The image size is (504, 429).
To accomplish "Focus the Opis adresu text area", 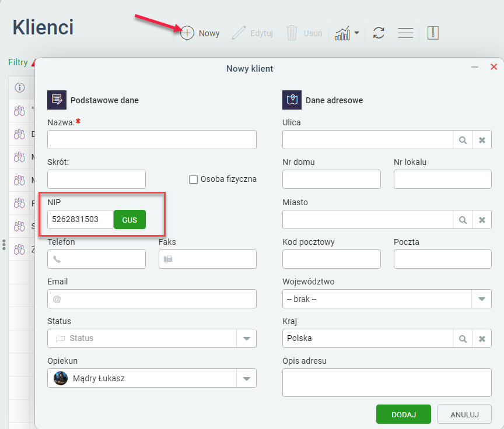I will coord(387,383).
